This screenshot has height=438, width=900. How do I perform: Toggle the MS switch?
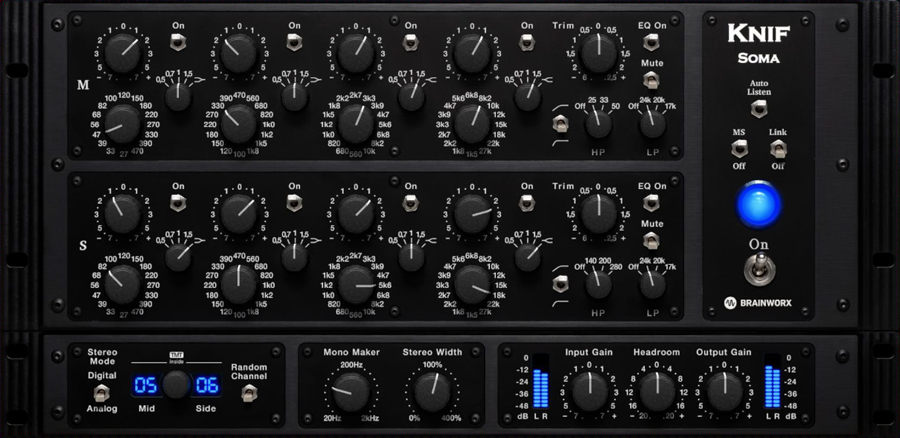(x=739, y=150)
